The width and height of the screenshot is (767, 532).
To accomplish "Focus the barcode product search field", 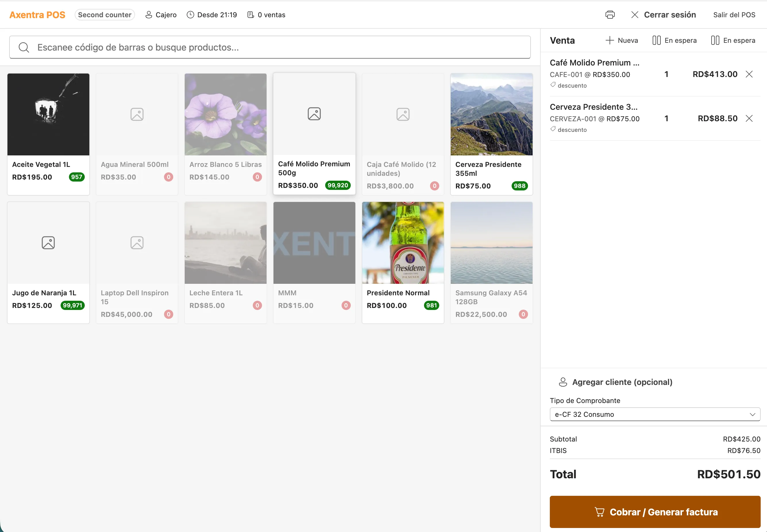I will pyautogui.click(x=270, y=47).
